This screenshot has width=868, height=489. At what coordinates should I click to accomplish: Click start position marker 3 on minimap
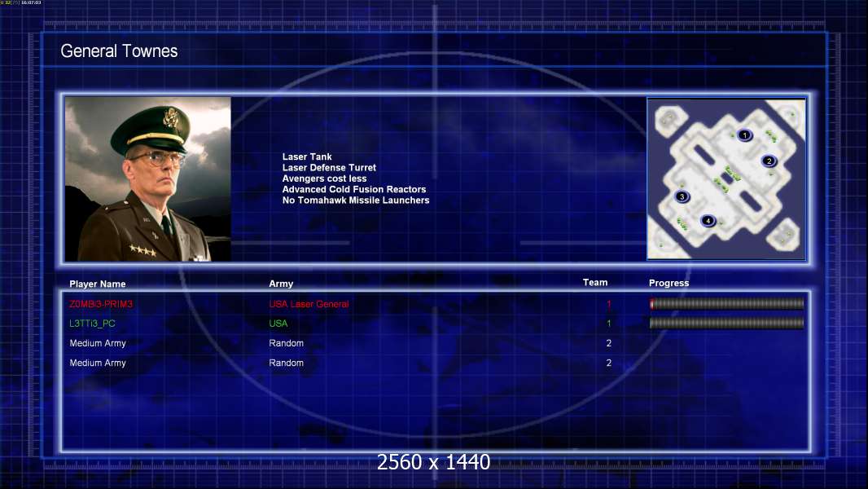[682, 196]
